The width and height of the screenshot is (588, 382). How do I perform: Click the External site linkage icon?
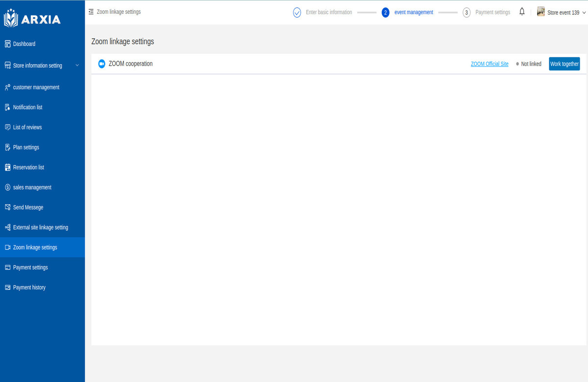coord(7,228)
